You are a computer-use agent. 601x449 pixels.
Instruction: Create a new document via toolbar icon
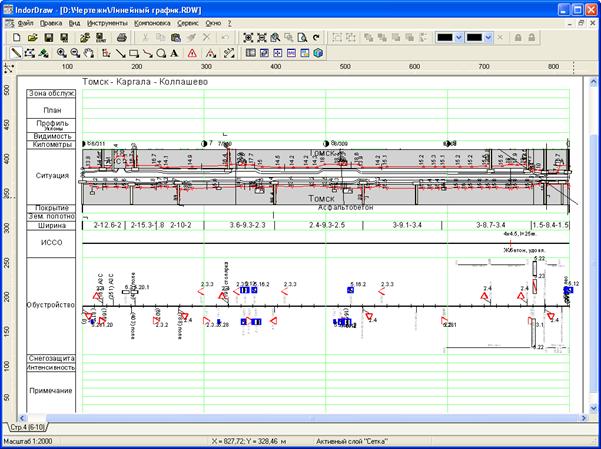click(x=16, y=37)
